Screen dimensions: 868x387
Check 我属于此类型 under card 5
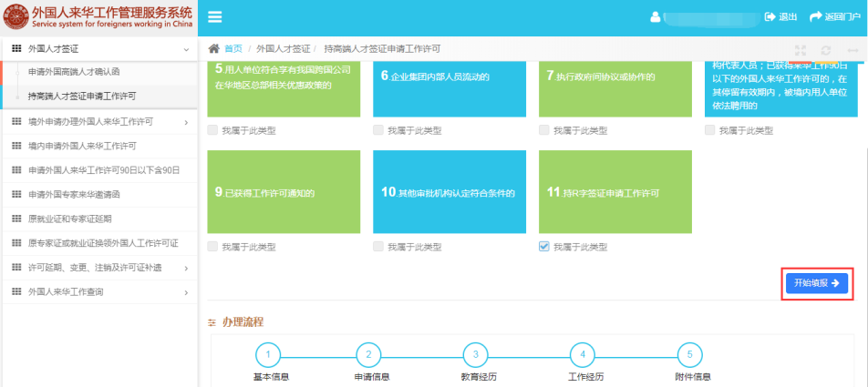point(212,130)
